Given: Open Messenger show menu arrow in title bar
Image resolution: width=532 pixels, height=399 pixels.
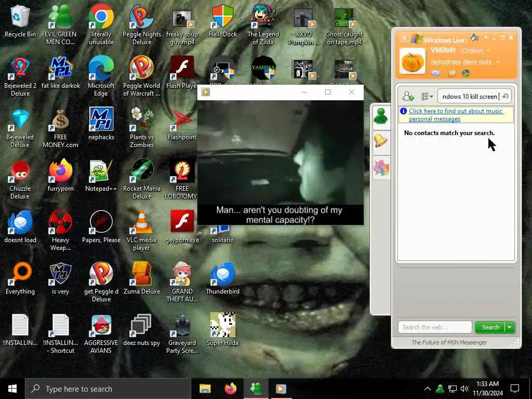Looking at the screenshot, I should (486, 37).
